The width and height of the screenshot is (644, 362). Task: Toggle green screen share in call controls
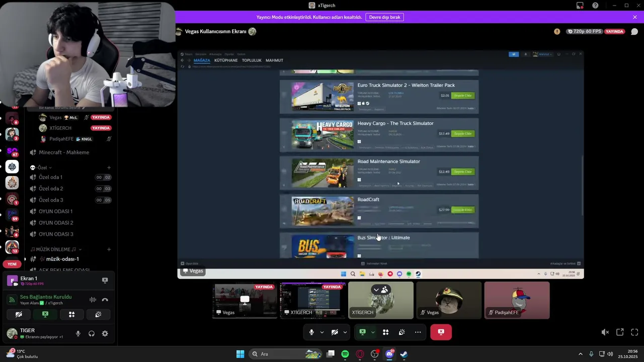tap(362, 332)
